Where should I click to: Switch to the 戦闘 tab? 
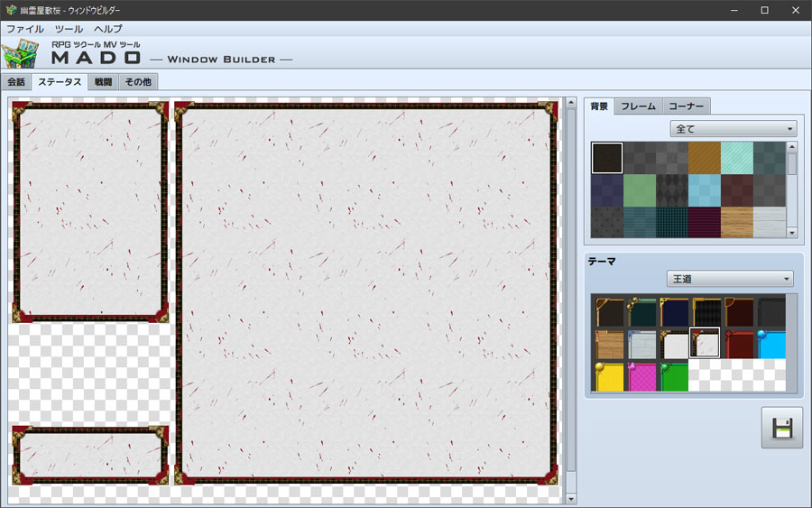pos(103,82)
